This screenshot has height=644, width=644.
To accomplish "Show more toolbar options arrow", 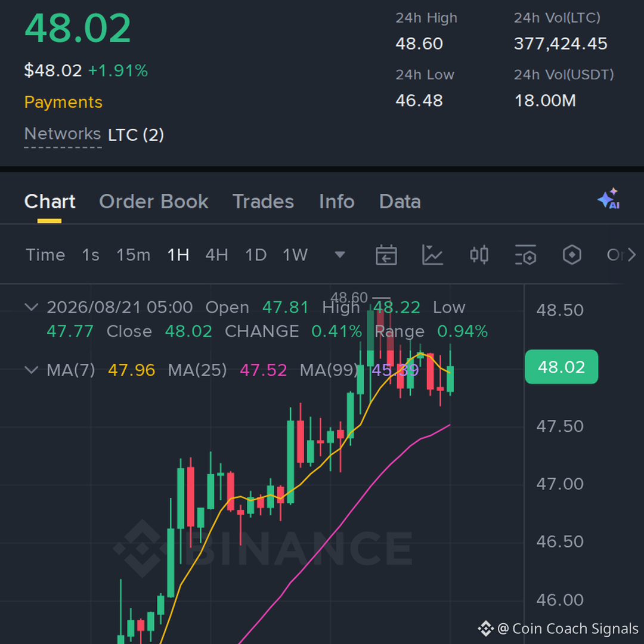I will [x=632, y=255].
